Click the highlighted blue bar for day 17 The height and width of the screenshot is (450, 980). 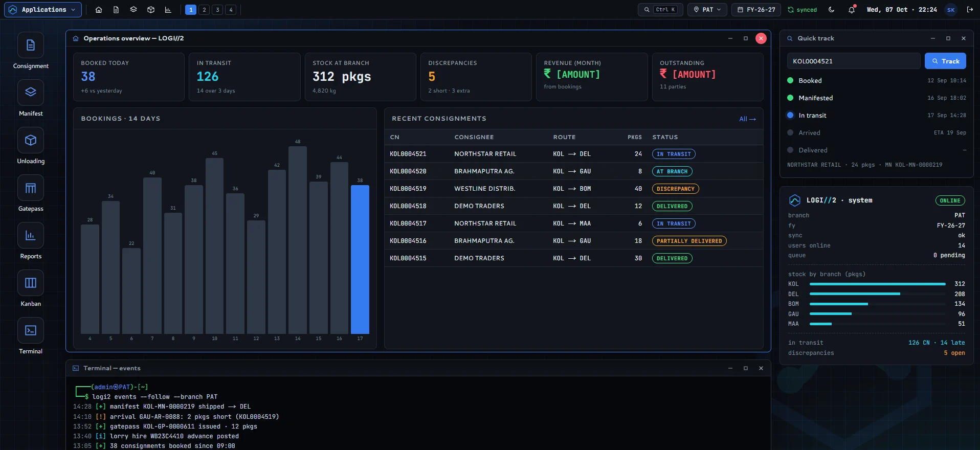click(360, 259)
